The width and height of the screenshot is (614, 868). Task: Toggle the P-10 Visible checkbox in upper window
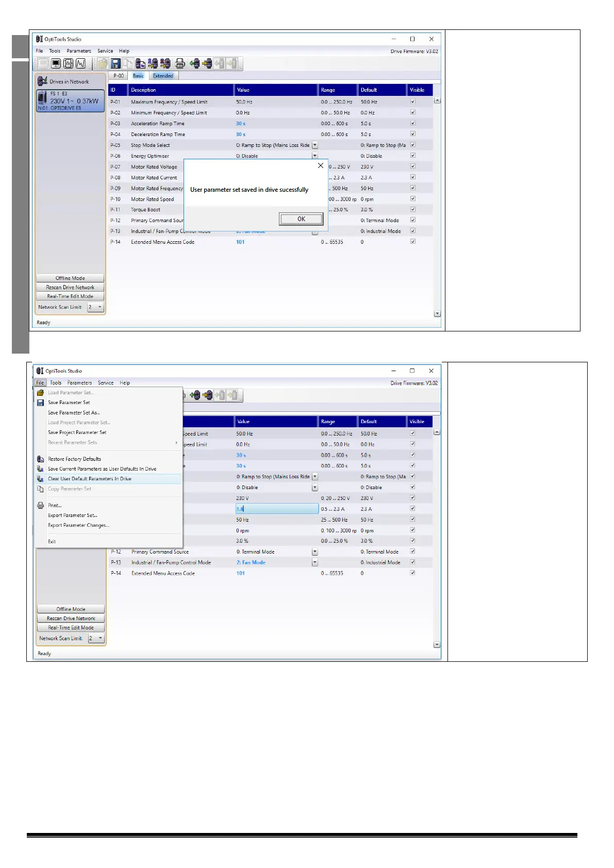[412, 198]
